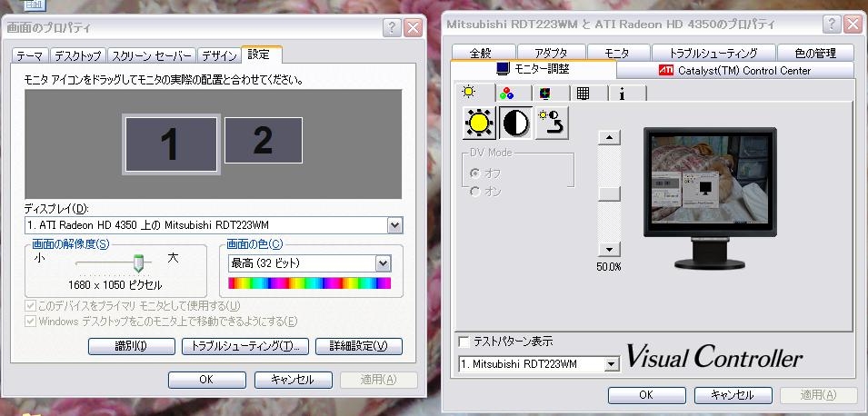The height and width of the screenshot is (416, 868).
Task: Toggle primary monitor checkbox (プライマリ モニタ)
Action: (x=30, y=306)
